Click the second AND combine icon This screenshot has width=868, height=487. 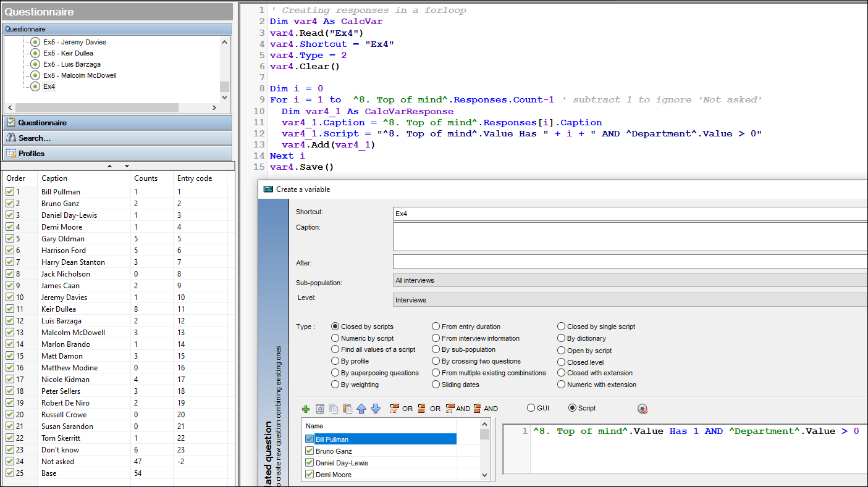click(x=478, y=409)
